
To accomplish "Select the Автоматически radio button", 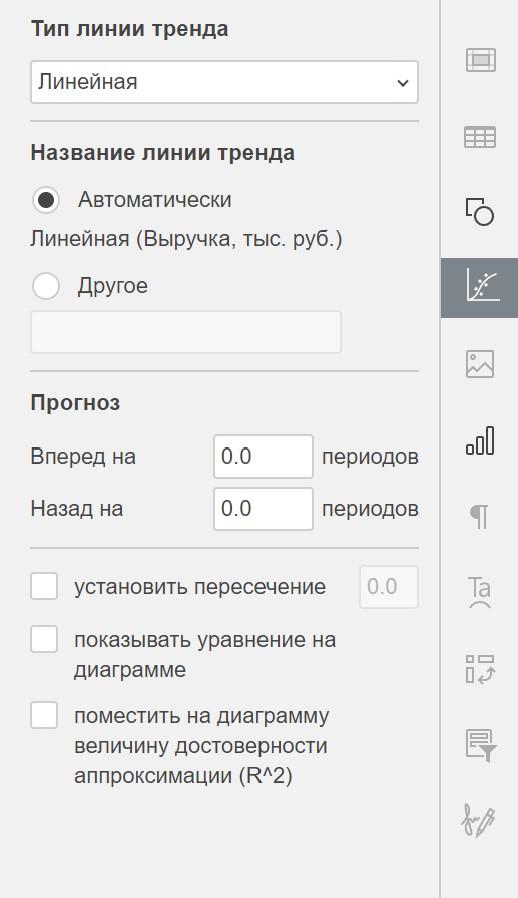I will [x=46, y=200].
